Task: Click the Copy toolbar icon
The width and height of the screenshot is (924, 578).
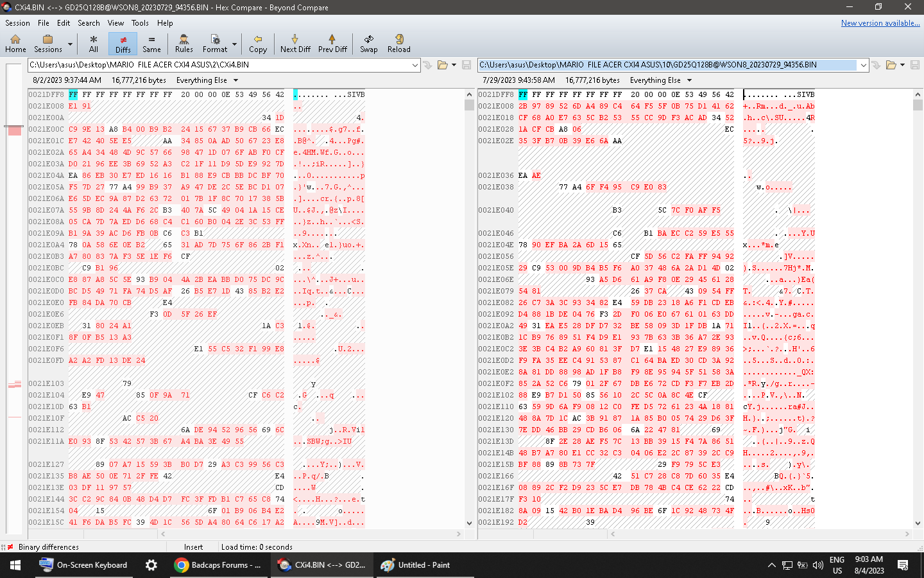Action: 257,43
